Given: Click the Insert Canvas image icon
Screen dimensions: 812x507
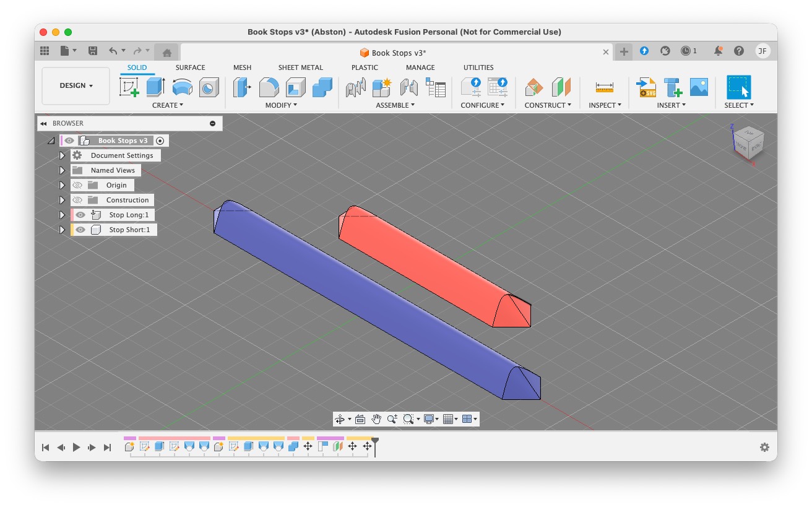Looking at the screenshot, I should (699, 87).
